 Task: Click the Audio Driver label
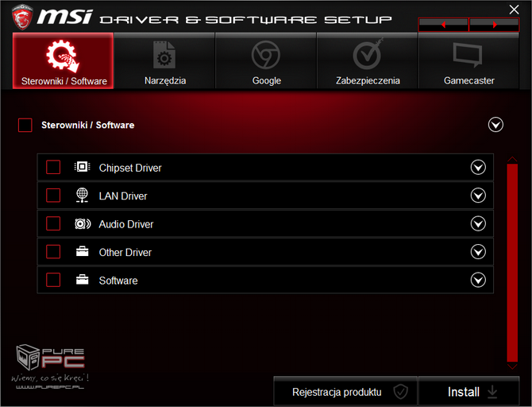pos(126,224)
